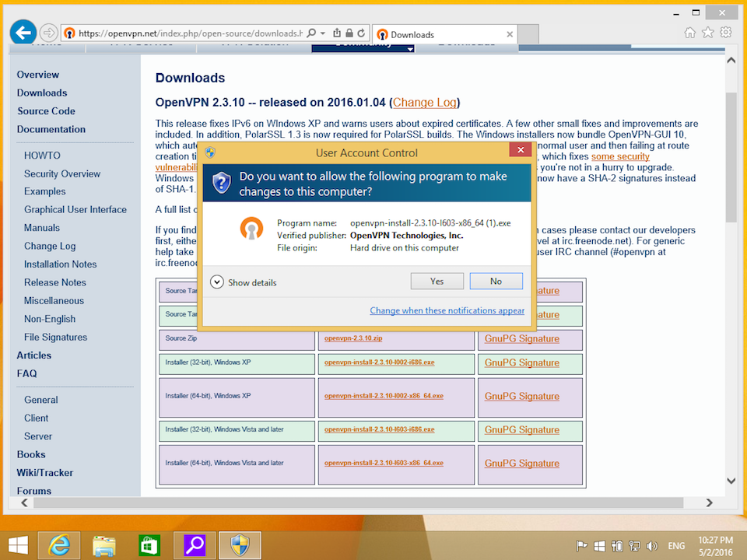Click the security lock icon in address bar
This screenshot has width=747, height=560.
[x=349, y=33]
